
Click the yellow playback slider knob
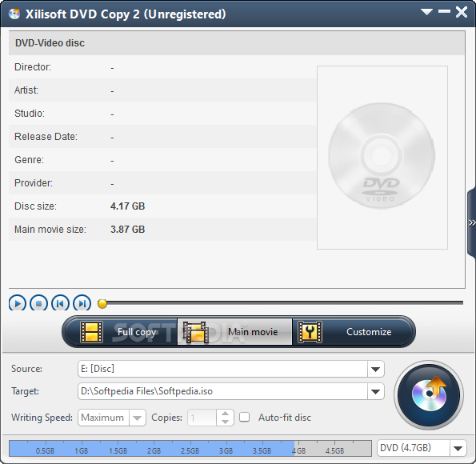click(102, 303)
